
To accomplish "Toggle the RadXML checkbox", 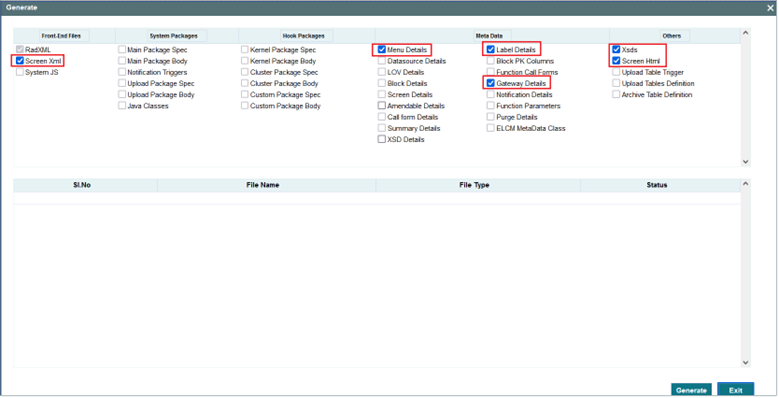I will coord(20,50).
